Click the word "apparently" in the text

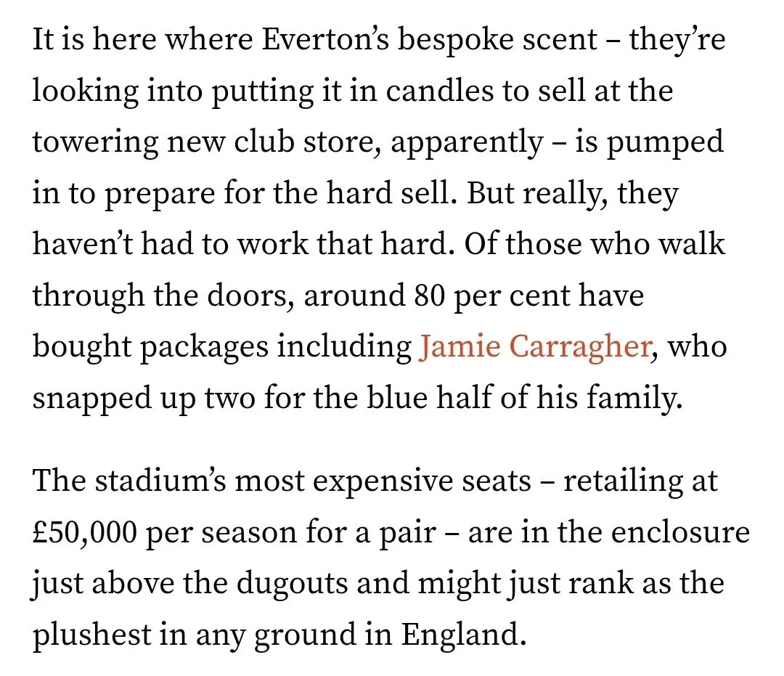coord(467,142)
